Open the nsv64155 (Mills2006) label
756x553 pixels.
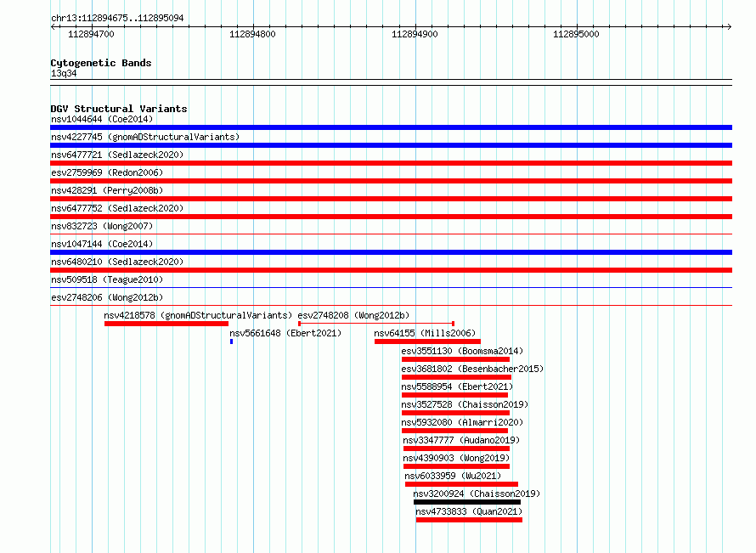click(x=425, y=333)
